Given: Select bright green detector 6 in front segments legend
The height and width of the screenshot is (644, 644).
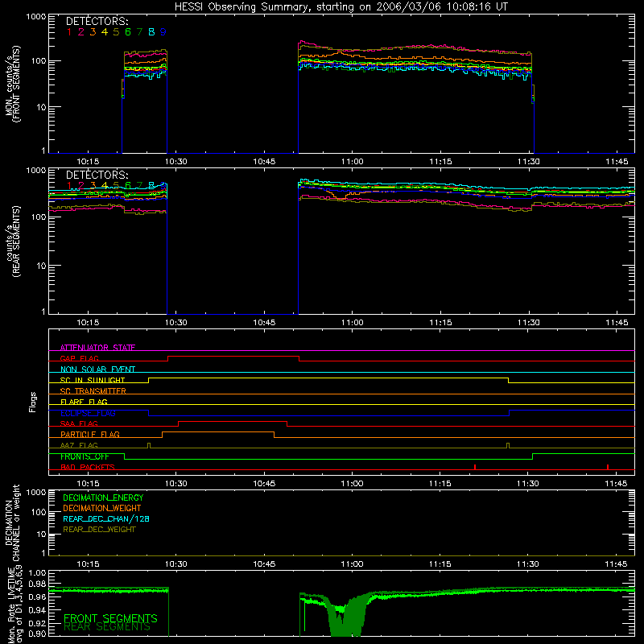Looking at the screenshot, I should click(128, 32).
